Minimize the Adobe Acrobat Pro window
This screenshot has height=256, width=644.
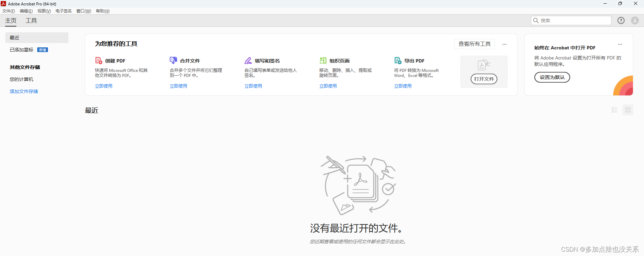pos(605,4)
